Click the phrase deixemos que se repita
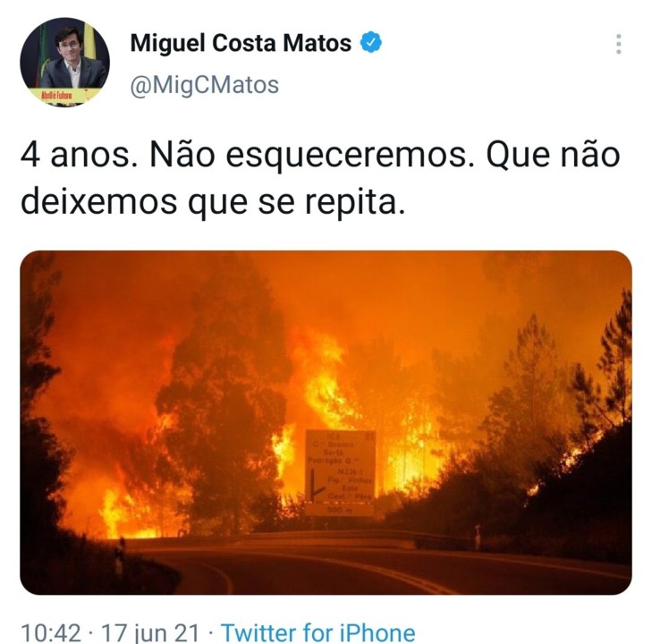This screenshot has width=652, height=644. point(213,202)
